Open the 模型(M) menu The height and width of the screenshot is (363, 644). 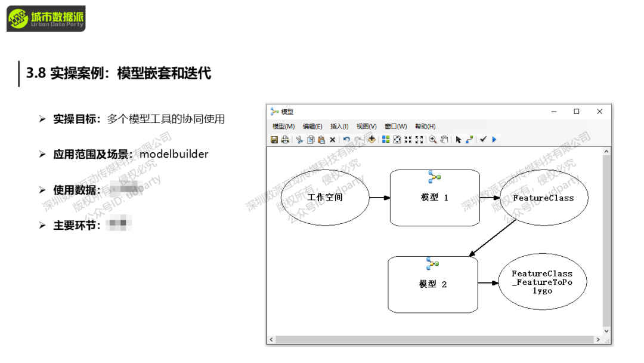coord(283,127)
